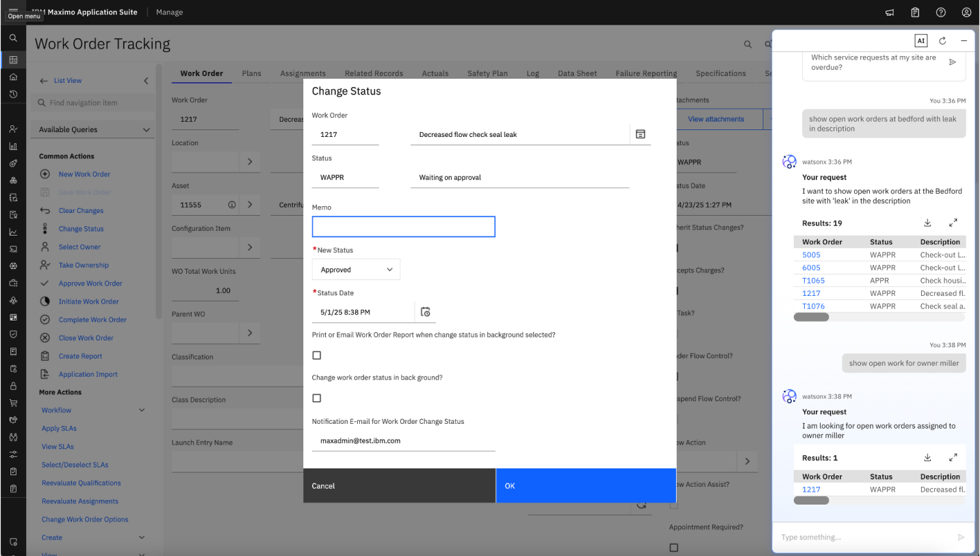The image size is (980, 556).
Task: Open the help icon in the top header
Action: (x=941, y=12)
